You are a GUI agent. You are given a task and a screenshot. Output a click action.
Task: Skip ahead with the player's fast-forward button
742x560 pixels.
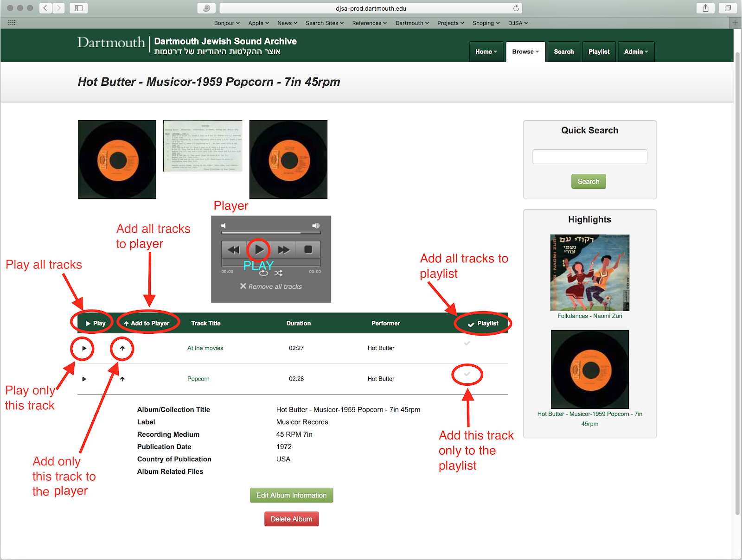coord(283,250)
